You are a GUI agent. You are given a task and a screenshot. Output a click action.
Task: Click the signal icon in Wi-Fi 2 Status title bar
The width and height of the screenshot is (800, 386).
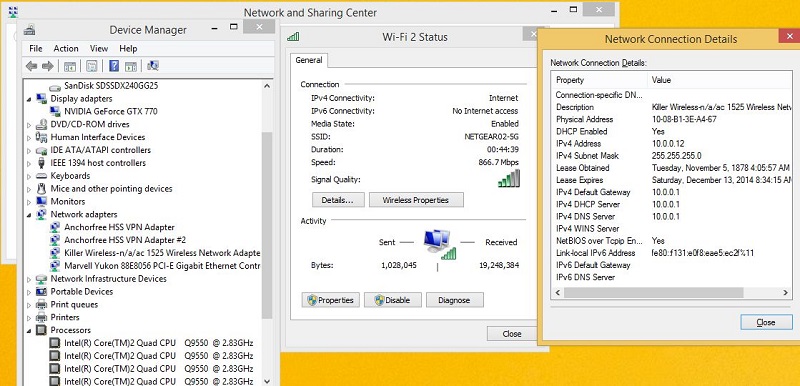tap(293, 36)
